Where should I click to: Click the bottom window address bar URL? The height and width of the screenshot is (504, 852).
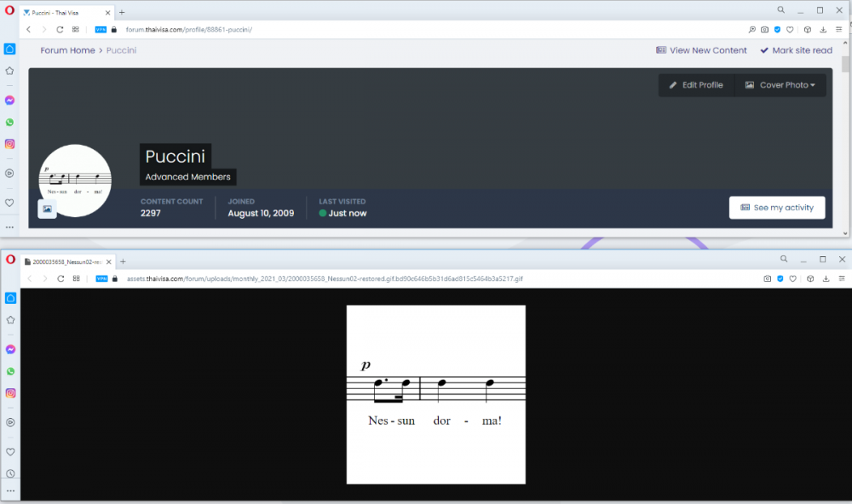coord(325,278)
